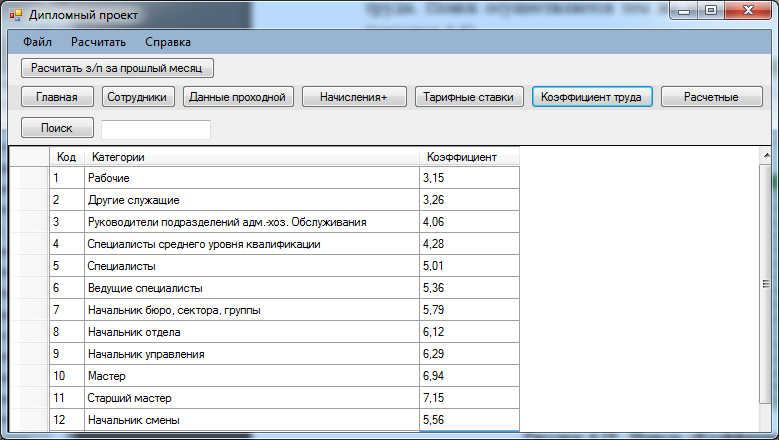Open the Файл menu
The image size is (779, 440).
tap(37, 42)
